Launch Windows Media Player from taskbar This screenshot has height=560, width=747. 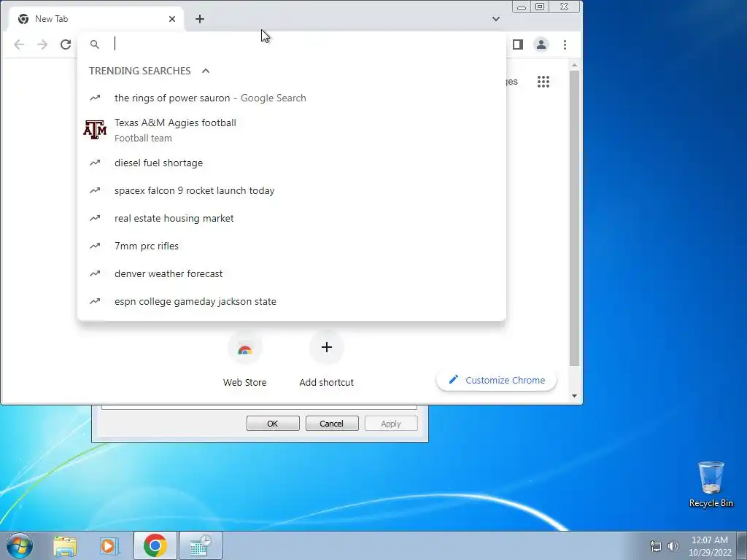click(x=108, y=545)
